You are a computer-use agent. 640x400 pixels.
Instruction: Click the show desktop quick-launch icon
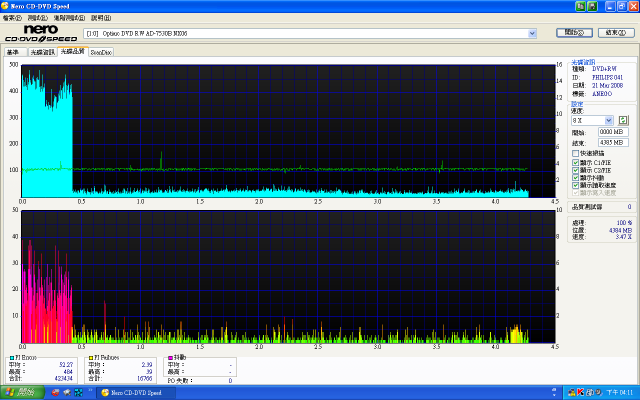pos(67,392)
